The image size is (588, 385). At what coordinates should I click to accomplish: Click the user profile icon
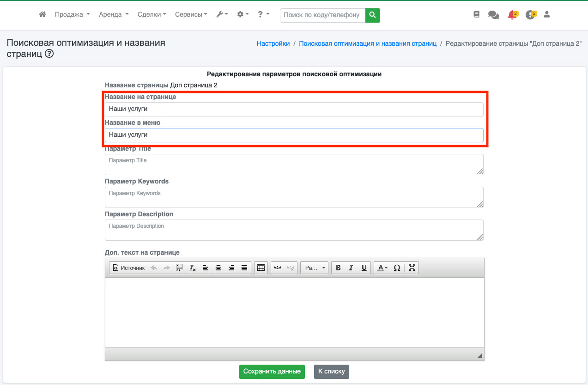(x=547, y=15)
